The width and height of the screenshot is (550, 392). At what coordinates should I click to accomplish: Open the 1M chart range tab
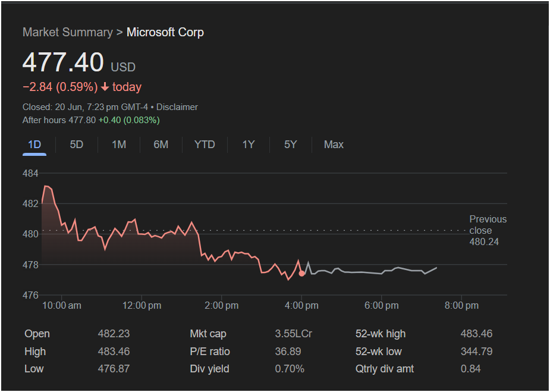pos(119,145)
